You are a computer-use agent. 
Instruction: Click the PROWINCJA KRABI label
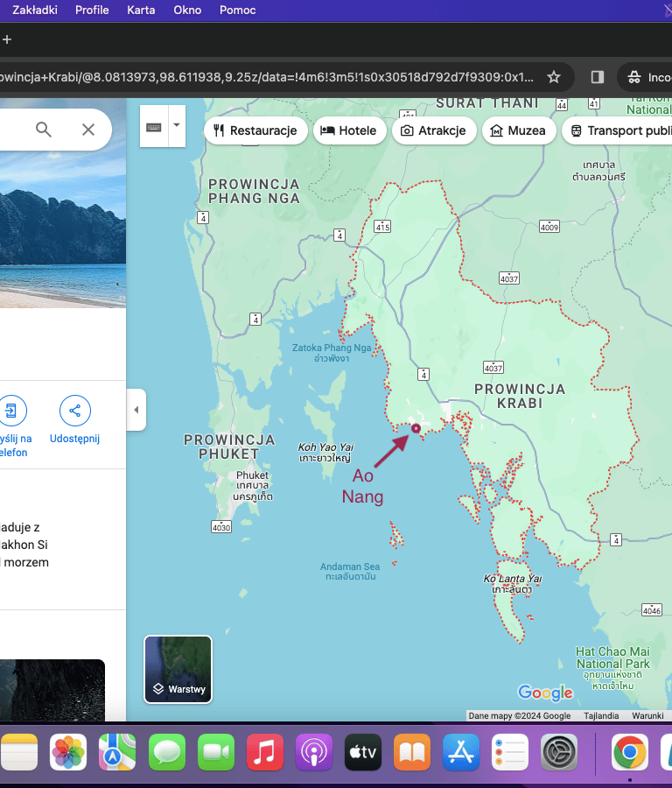[520, 396]
